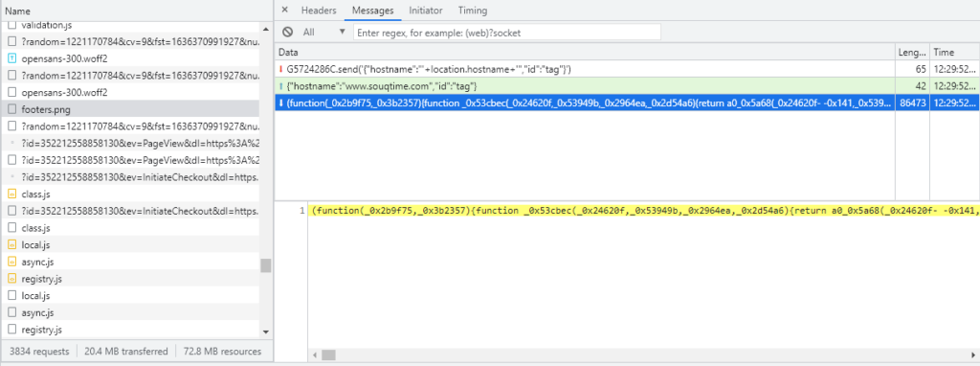The image size is (980, 366).
Task: Click the Name column header
Action: click(x=17, y=11)
